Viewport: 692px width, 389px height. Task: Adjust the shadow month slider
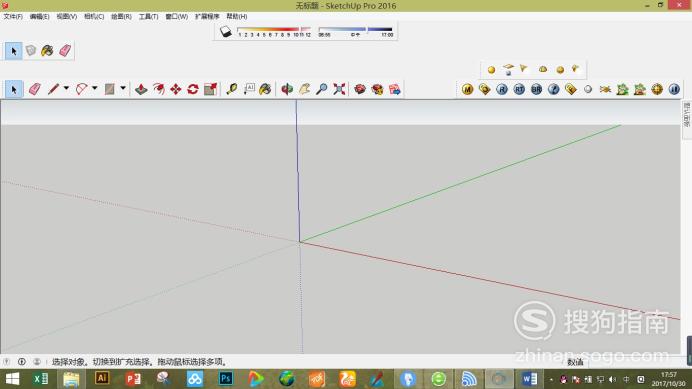(274, 29)
